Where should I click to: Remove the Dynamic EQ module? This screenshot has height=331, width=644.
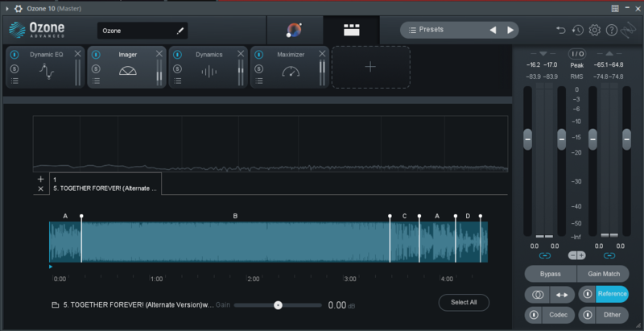click(x=77, y=54)
